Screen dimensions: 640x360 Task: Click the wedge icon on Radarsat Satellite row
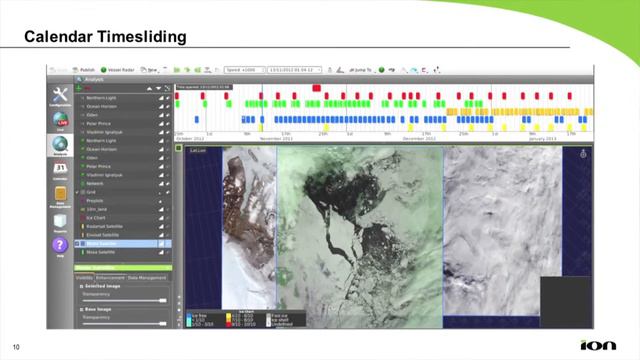[161, 227]
